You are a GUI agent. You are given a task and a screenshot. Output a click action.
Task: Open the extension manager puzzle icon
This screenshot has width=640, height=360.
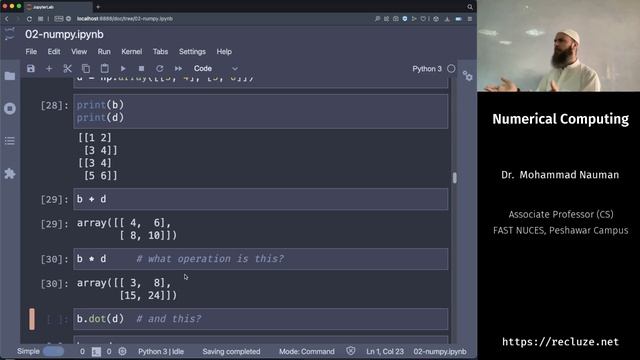click(x=10, y=173)
